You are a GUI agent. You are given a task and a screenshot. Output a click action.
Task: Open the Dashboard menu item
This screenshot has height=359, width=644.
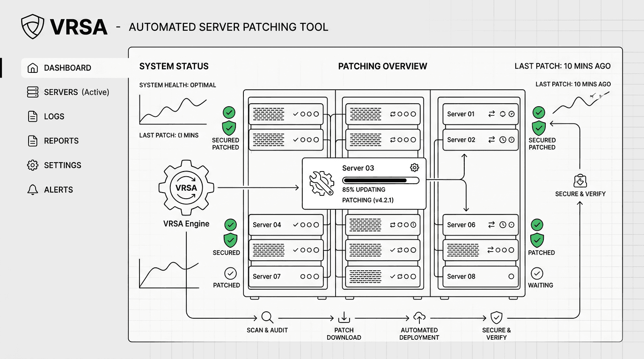coord(67,68)
